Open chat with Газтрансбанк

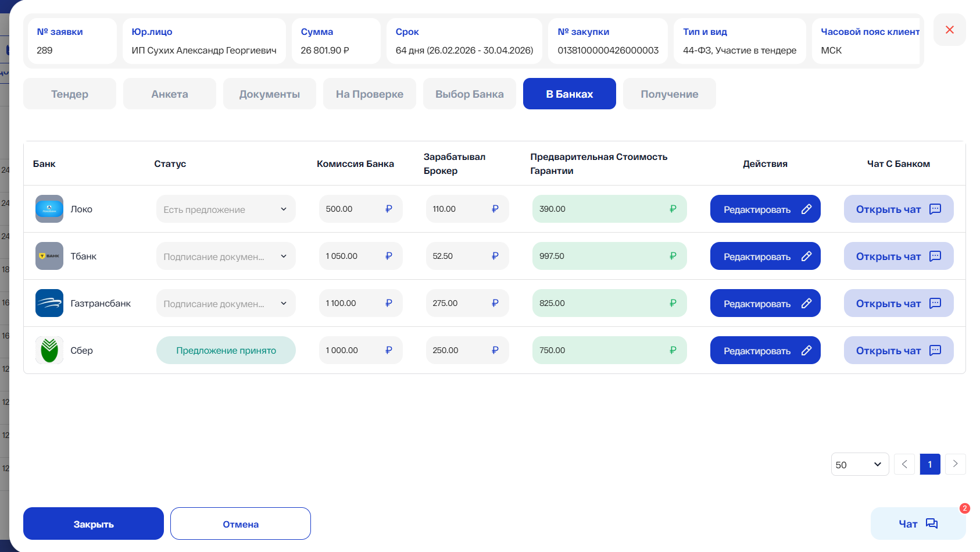tap(899, 303)
